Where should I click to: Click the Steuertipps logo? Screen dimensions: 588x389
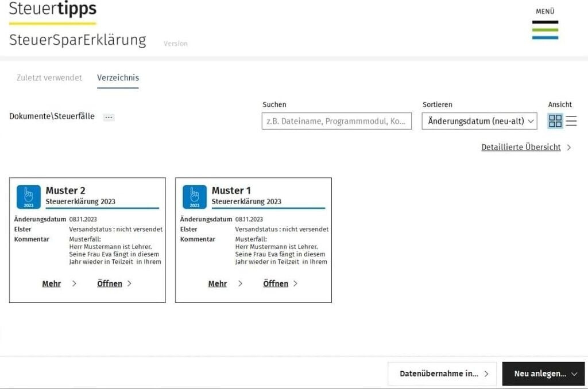click(53, 11)
